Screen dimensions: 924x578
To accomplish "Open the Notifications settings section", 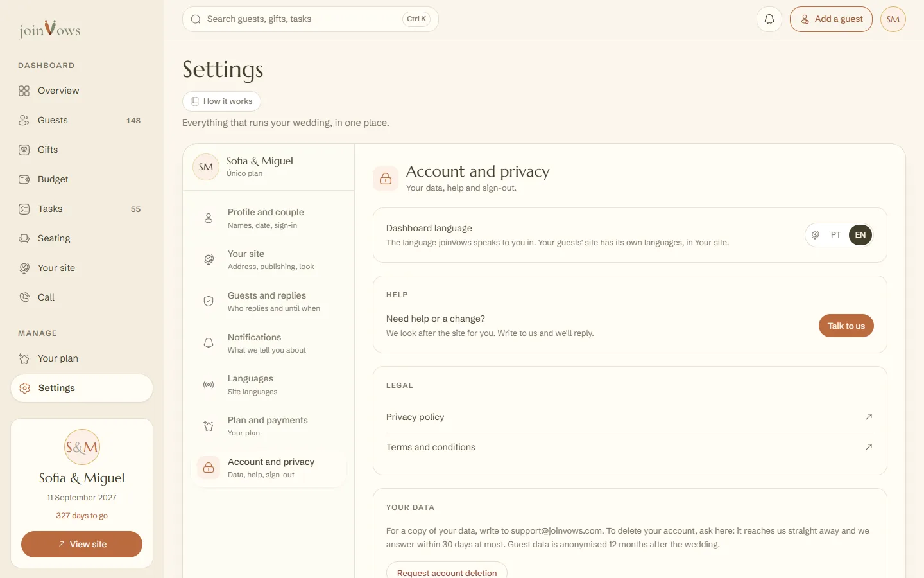I will (269, 344).
